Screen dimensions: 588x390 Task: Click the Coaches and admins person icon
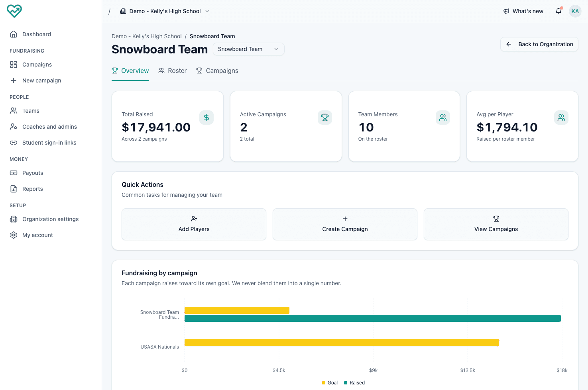(x=14, y=127)
